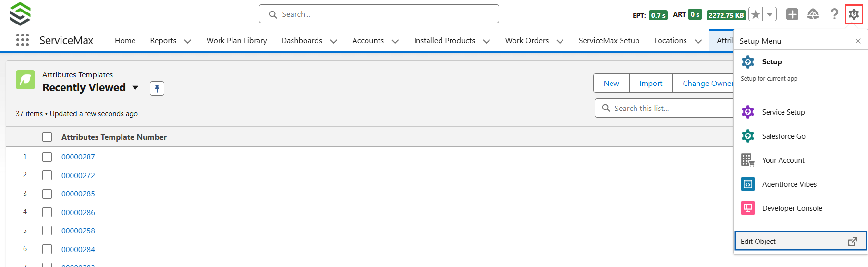Image resolution: width=868 pixels, height=267 pixels.
Task: Check the box for row 00000286
Action: [x=47, y=212]
